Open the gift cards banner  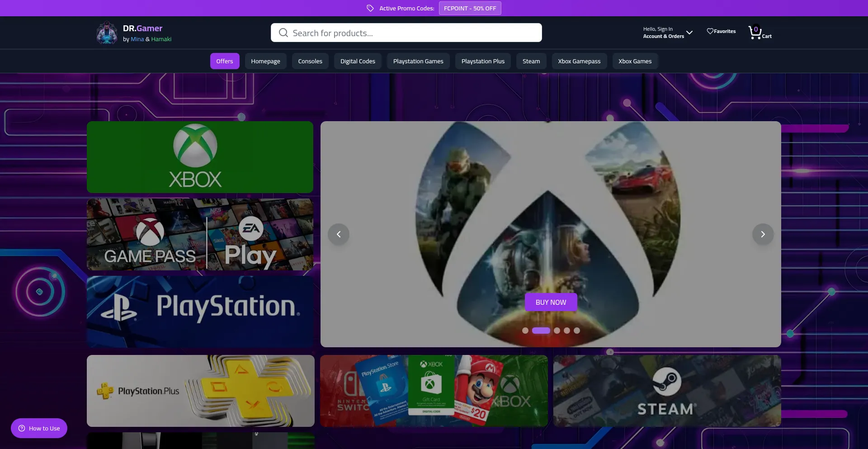click(x=434, y=391)
